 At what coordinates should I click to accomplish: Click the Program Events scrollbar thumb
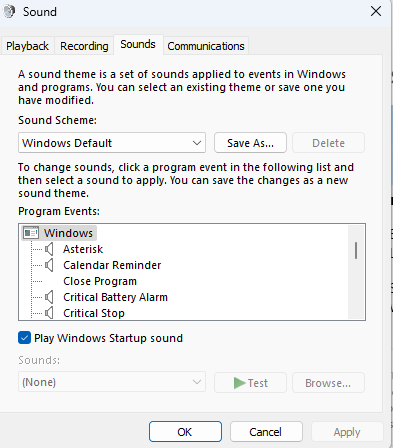point(356,250)
